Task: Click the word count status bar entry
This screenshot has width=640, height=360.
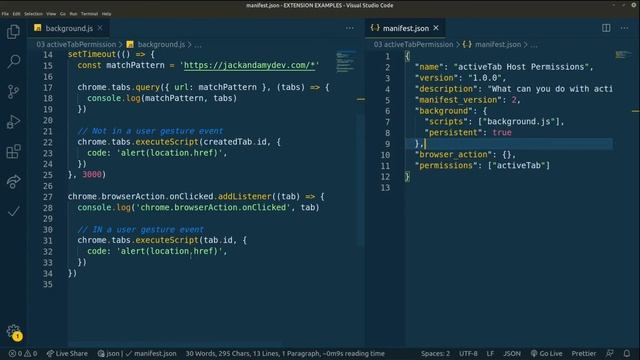Action: tap(285, 353)
